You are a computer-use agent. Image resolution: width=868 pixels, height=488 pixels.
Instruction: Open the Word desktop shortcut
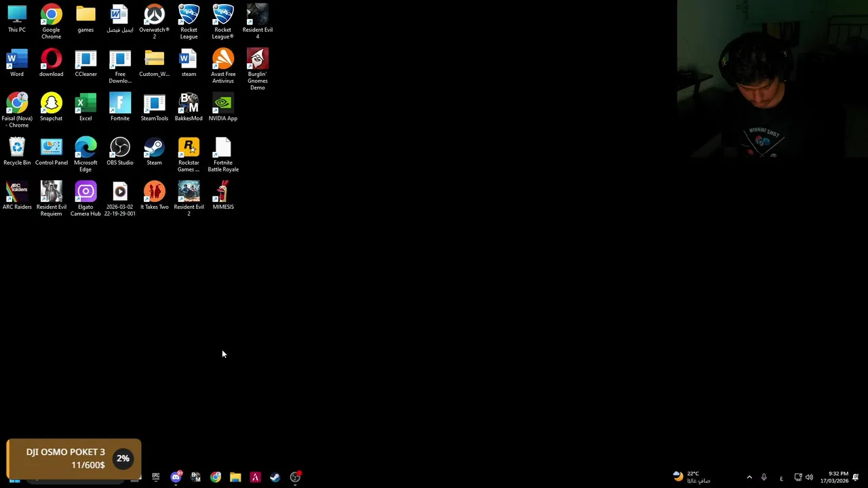tap(17, 62)
